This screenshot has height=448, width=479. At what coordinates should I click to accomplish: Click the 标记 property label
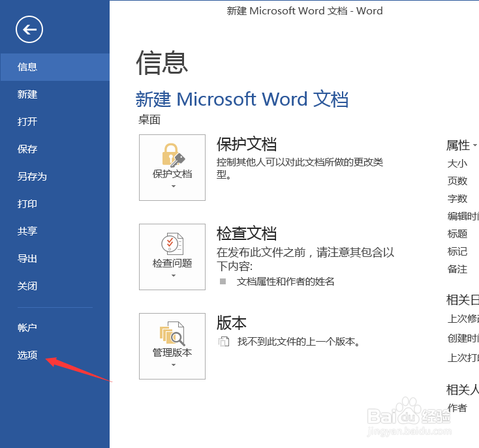[x=457, y=252]
